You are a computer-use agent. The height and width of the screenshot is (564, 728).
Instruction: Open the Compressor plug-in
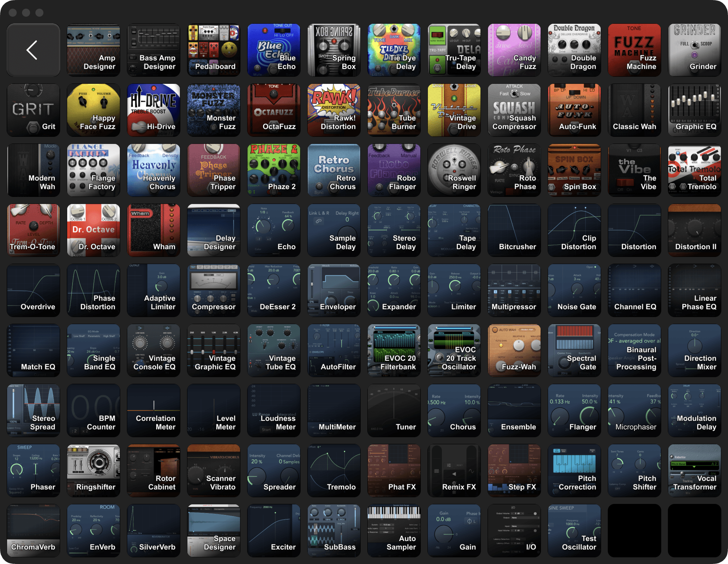coord(214,290)
